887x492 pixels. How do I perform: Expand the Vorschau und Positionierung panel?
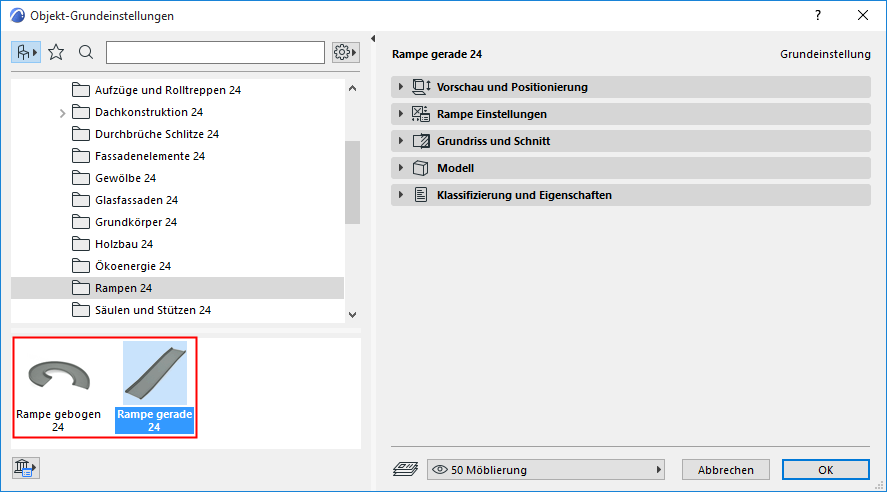click(x=401, y=87)
